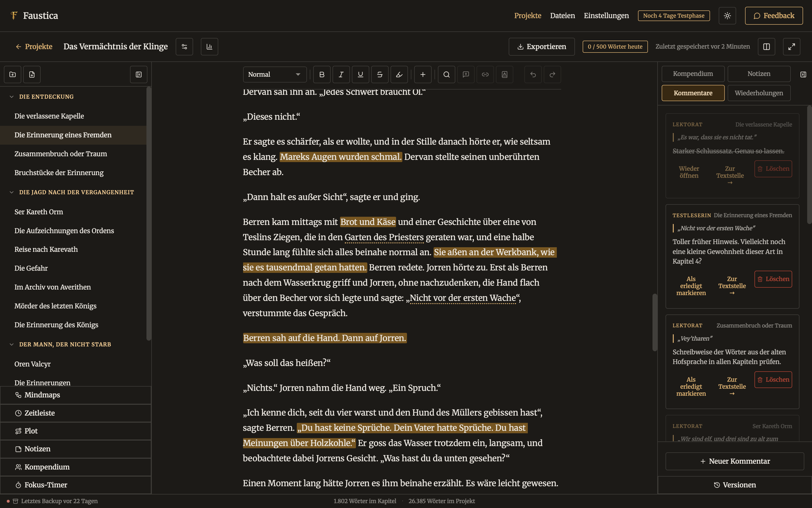Screen dimensions: 812x508
Task: Apply underline formatting
Action: click(360, 74)
